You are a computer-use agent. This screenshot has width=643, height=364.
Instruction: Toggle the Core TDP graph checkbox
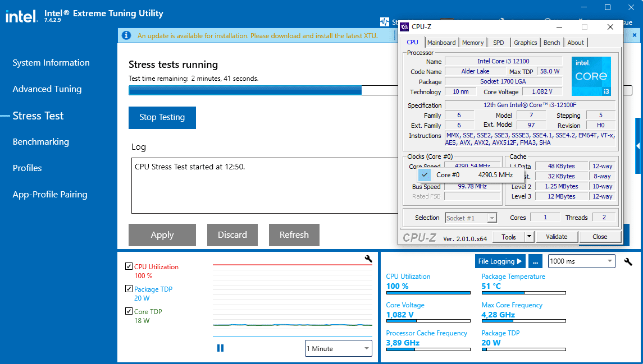click(x=129, y=311)
